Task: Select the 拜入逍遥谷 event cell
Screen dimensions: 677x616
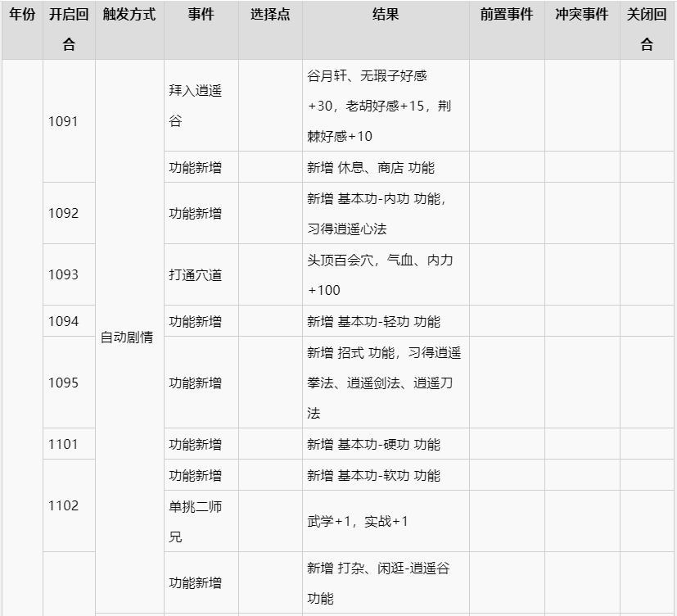Action: 196,106
